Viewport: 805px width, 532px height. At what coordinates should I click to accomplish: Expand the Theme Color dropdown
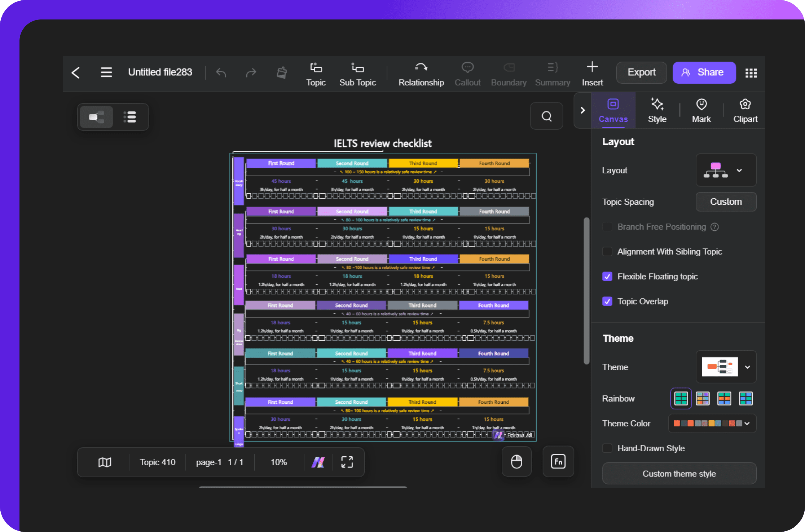pos(712,424)
